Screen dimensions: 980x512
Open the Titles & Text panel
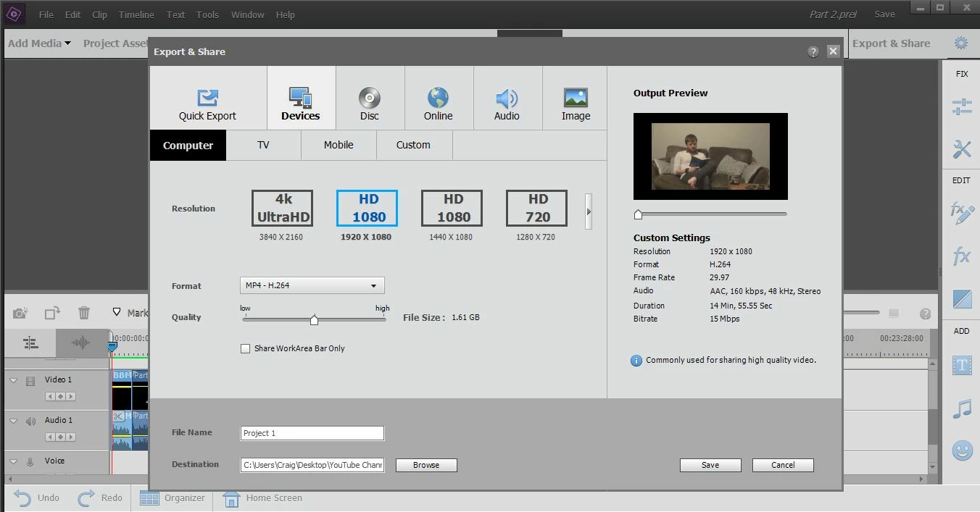click(962, 365)
